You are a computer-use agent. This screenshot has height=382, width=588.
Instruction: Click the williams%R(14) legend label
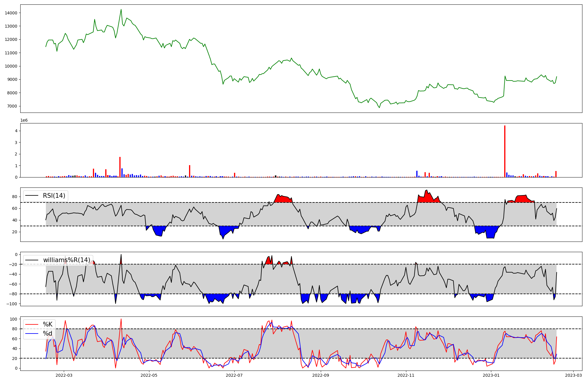pos(67,260)
